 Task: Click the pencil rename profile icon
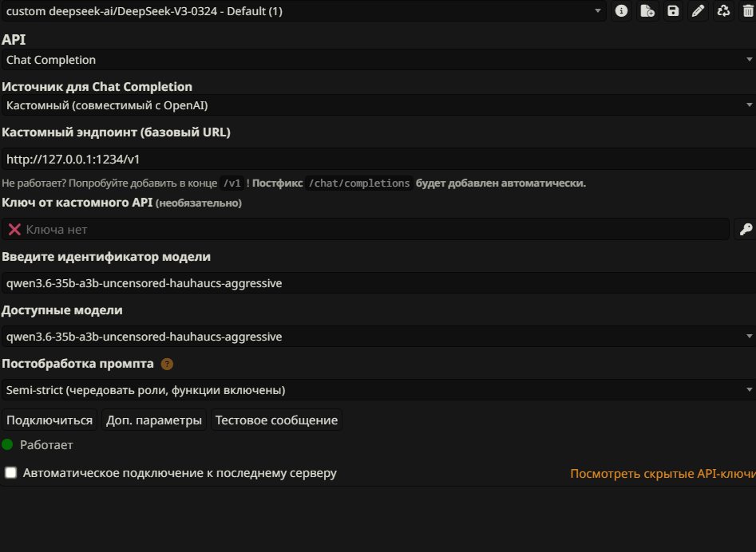point(699,10)
